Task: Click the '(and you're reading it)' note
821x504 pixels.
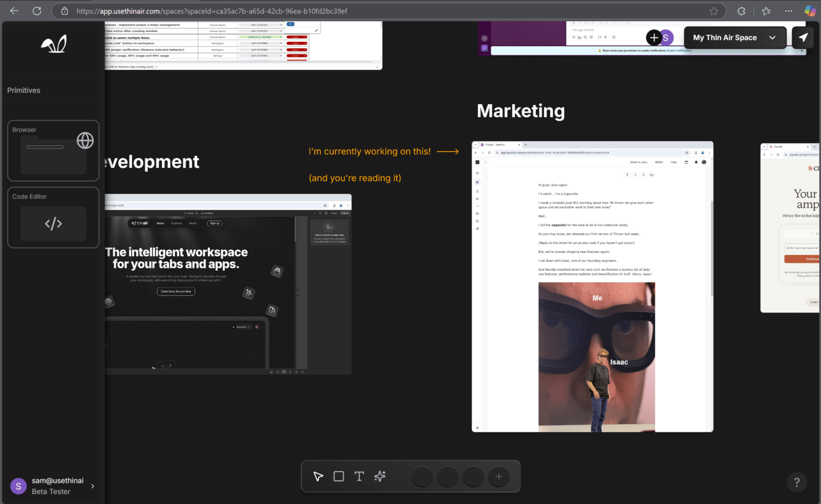Action: click(x=355, y=178)
